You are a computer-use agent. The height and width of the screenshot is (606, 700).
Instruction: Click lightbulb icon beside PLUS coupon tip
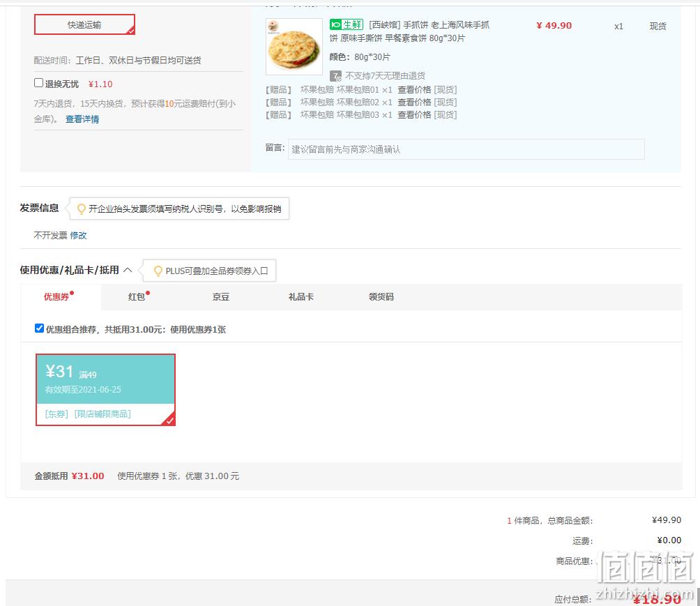(x=158, y=271)
